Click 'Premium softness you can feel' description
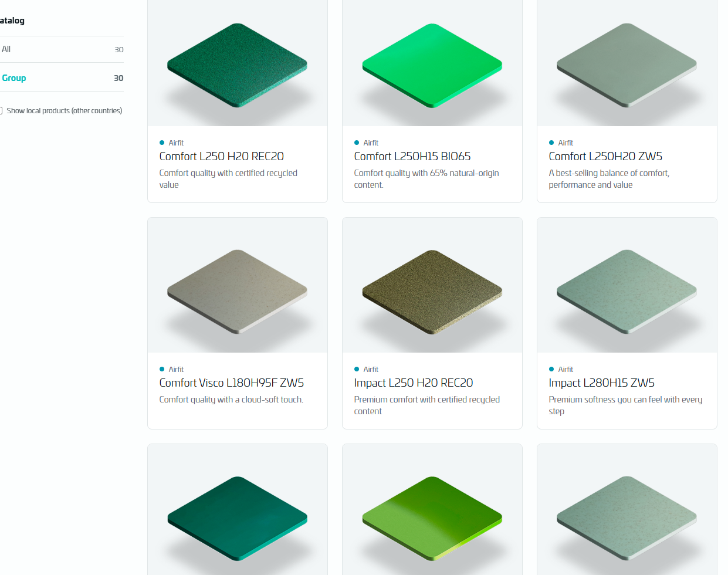The width and height of the screenshot is (728, 575). tap(625, 405)
